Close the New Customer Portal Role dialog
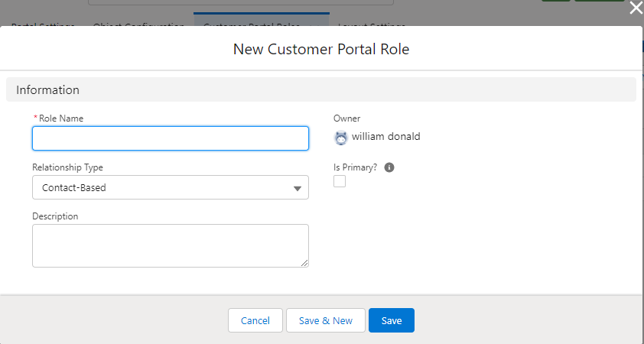The width and height of the screenshot is (644, 344). click(x=636, y=8)
